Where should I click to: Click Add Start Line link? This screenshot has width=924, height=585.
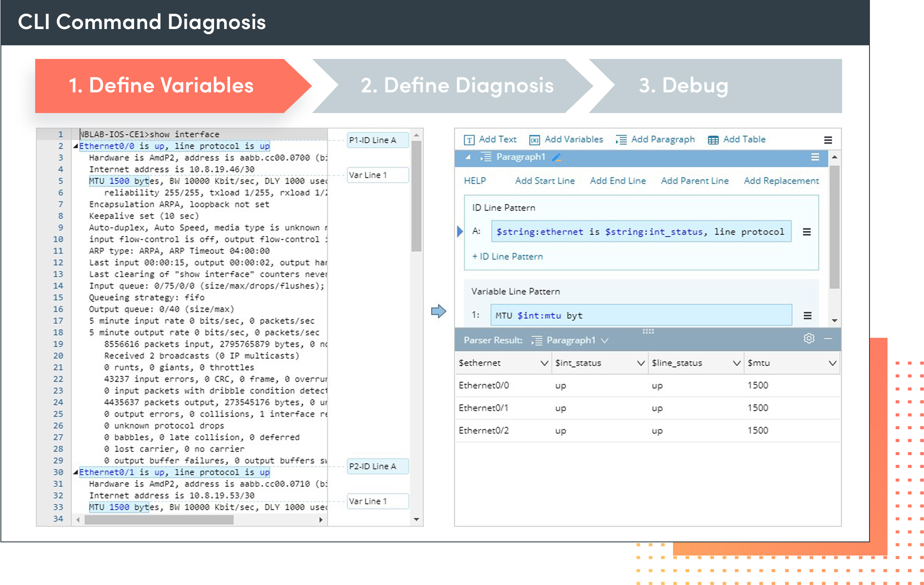(545, 181)
